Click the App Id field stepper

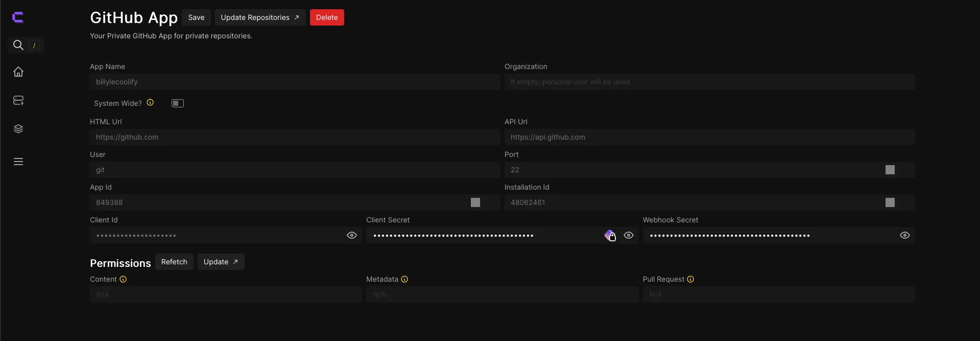pos(475,202)
